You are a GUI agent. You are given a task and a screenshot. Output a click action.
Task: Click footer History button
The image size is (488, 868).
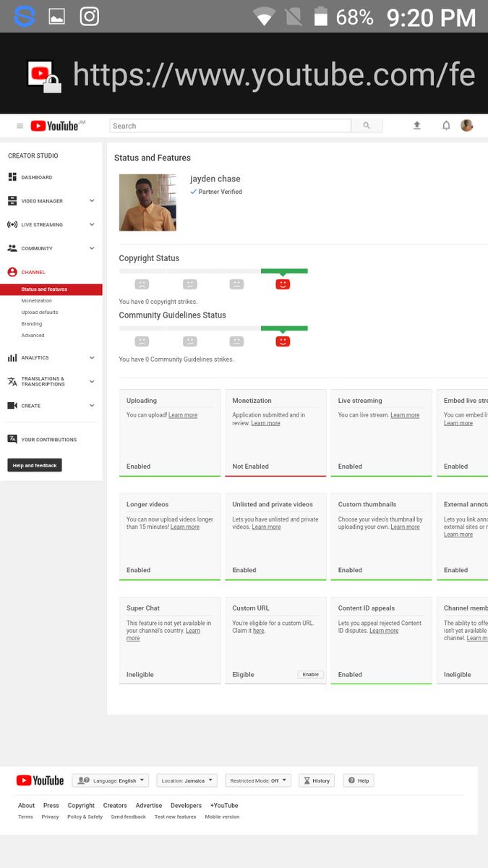(317, 780)
